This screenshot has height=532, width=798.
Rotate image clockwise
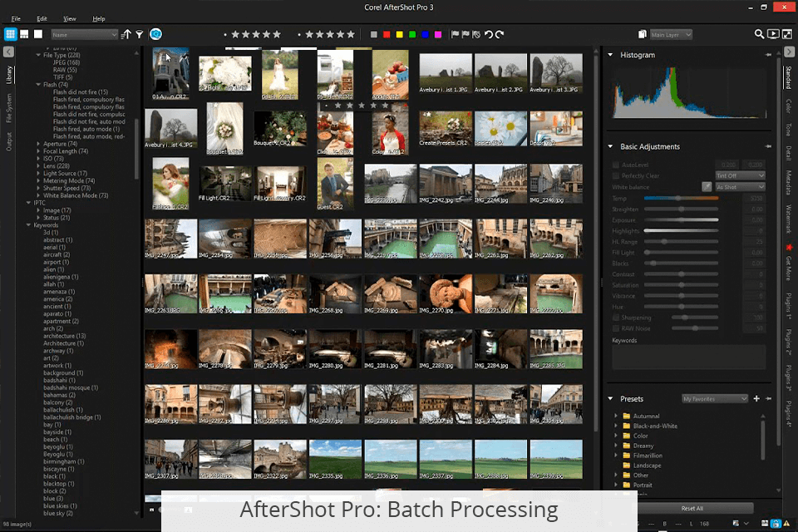[500, 34]
